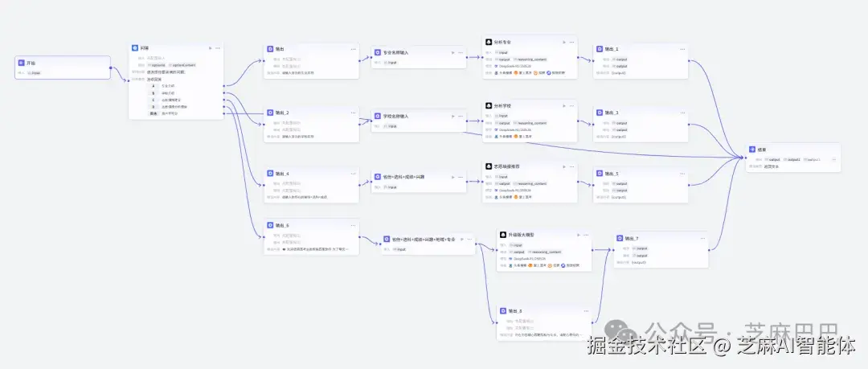This screenshot has height=369, width=868.
Task: Click the 输出_4 node icon
Action: (x=270, y=174)
